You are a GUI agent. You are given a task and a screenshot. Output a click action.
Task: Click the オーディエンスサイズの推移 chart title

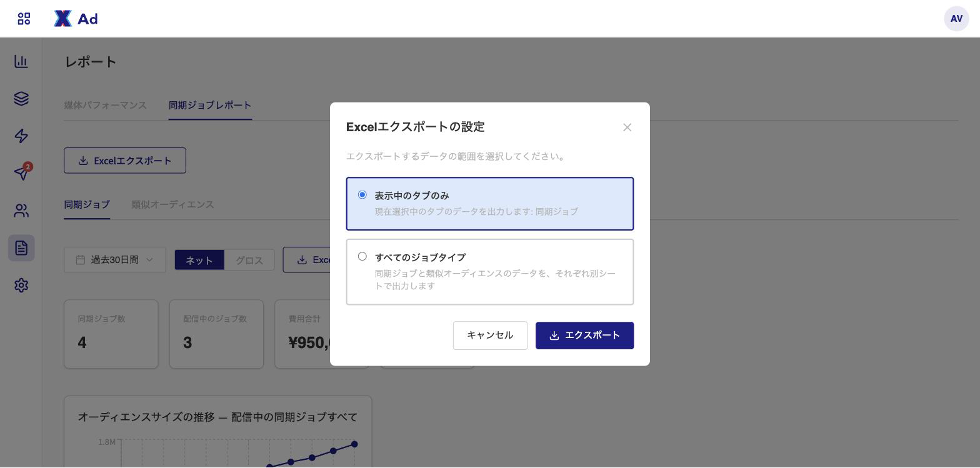tap(217, 417)
